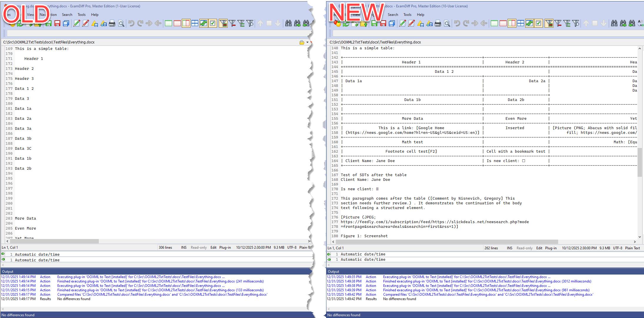644x318 pixels.
Task: Click the Undo arrow in OLD window toolbar
Action: [131, 23]
